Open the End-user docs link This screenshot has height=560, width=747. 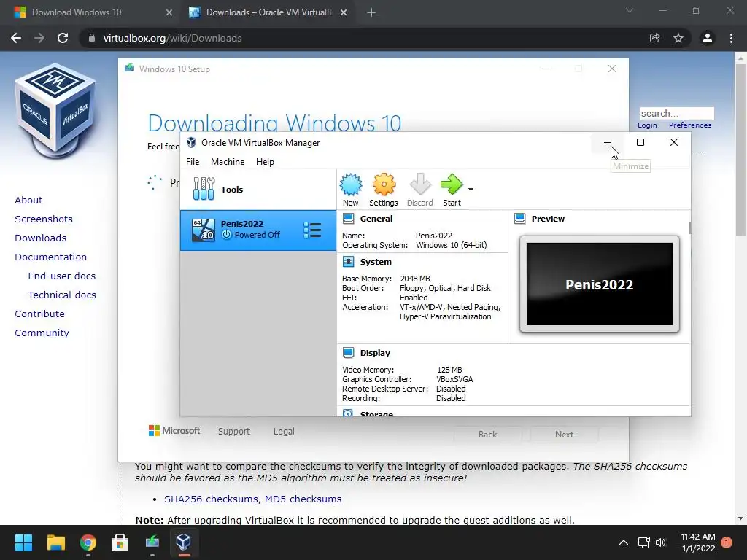[62, 276]
